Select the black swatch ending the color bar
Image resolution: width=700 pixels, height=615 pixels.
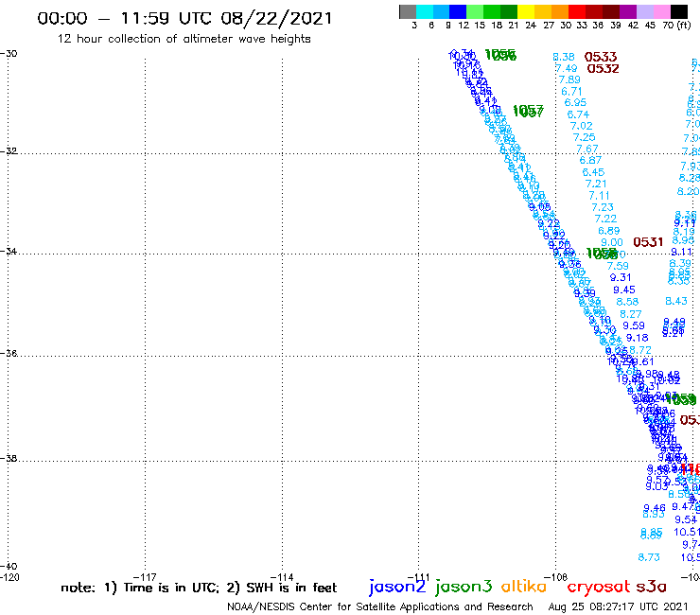point(678,11)
